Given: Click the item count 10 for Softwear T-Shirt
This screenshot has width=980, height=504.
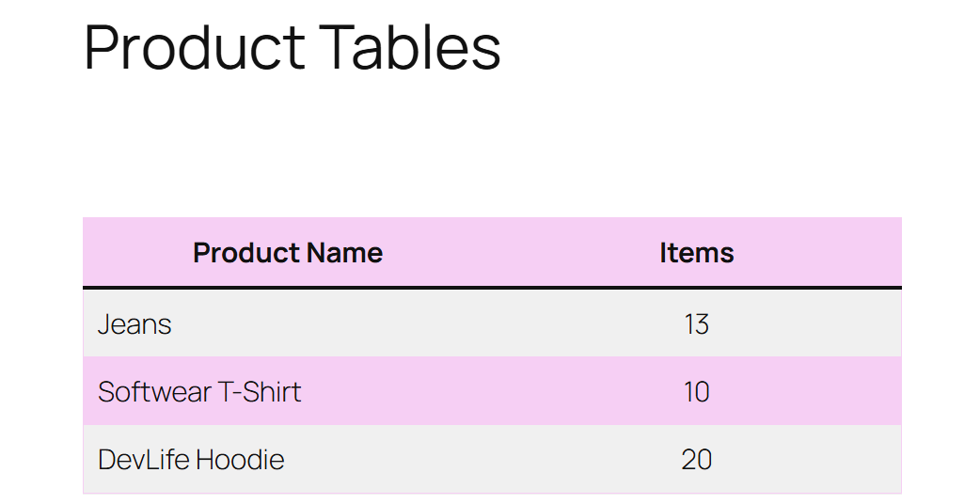Looking at the screenshot, I should coord(696,392).
